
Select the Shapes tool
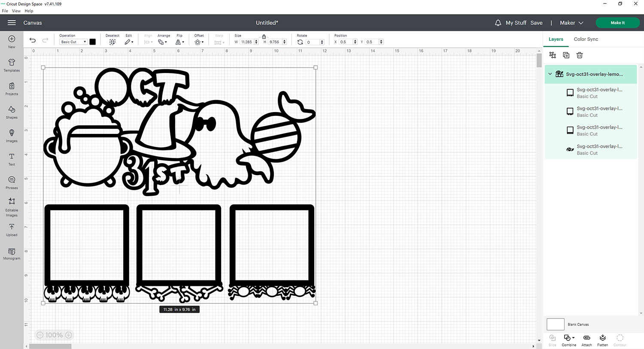[x=12, y=112]
